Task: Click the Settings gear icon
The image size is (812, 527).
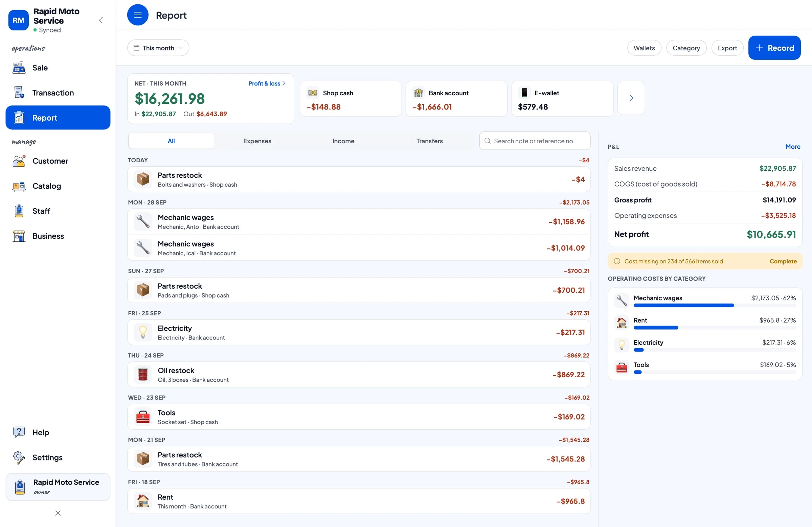Action: coord(19,457)
